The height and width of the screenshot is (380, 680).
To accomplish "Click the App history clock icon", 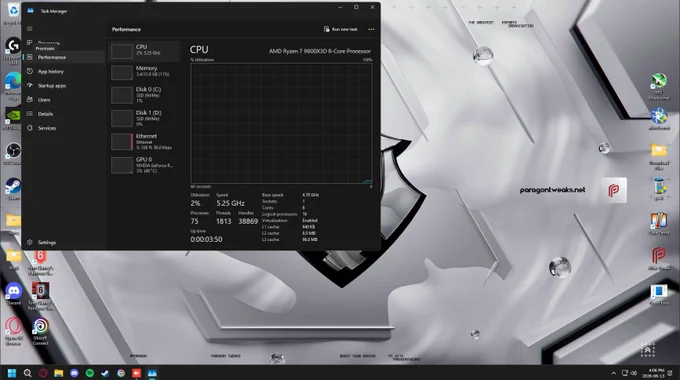I will 29,72.
